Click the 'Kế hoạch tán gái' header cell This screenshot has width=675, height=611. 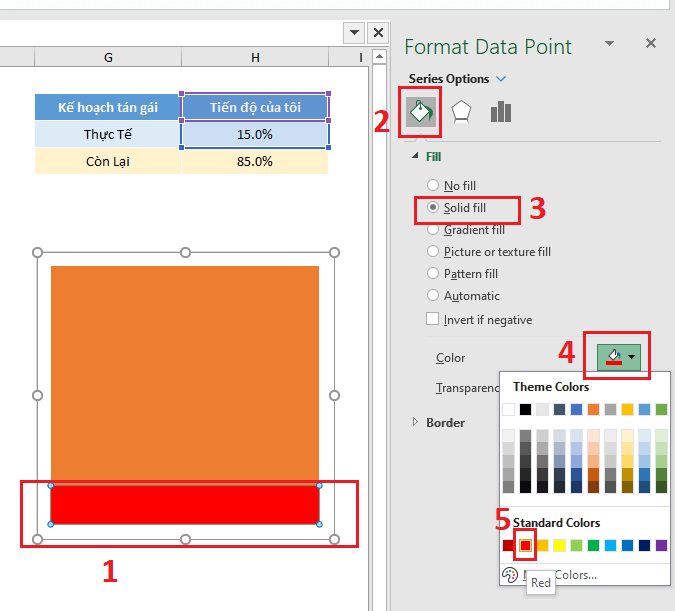click(x=108, y=107)
